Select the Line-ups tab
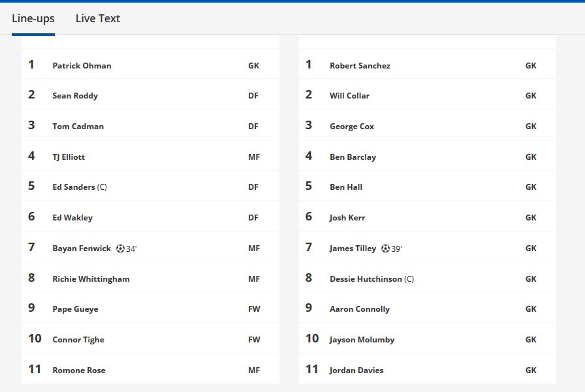This screenshot has height=392, width=585. 33,18
